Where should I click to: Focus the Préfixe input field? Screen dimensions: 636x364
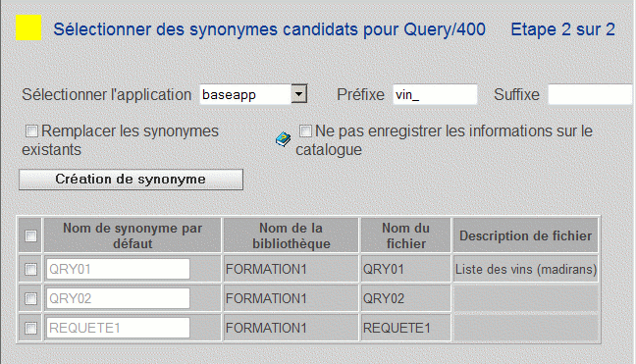435,94
